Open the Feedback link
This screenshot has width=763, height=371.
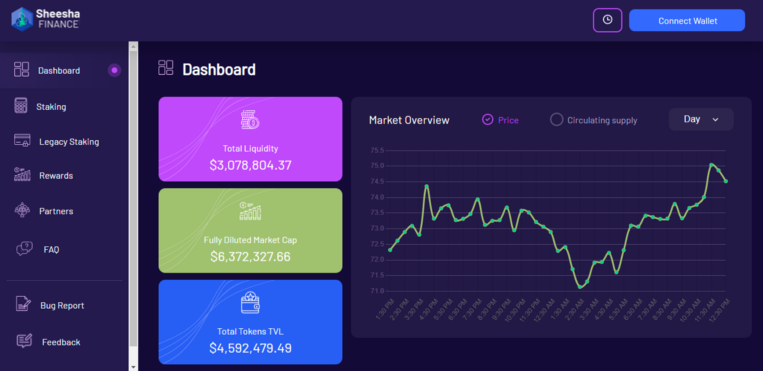(61, 342)
